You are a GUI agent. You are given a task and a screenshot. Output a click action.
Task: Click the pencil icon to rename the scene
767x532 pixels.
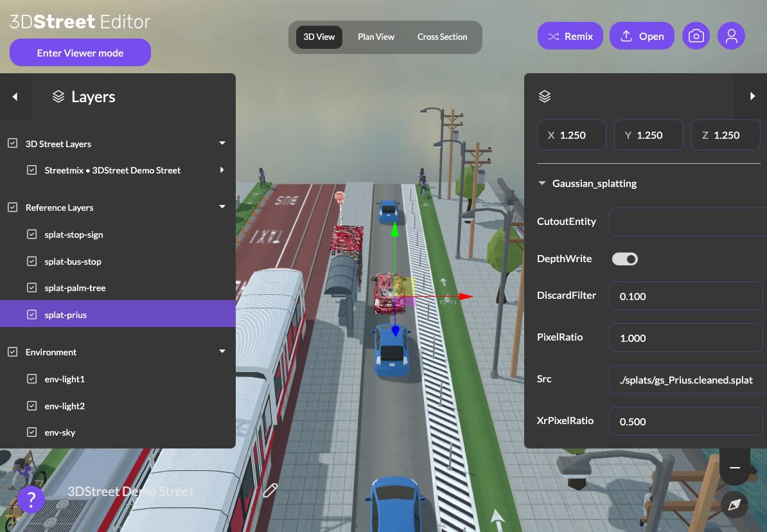click(270, 490)
